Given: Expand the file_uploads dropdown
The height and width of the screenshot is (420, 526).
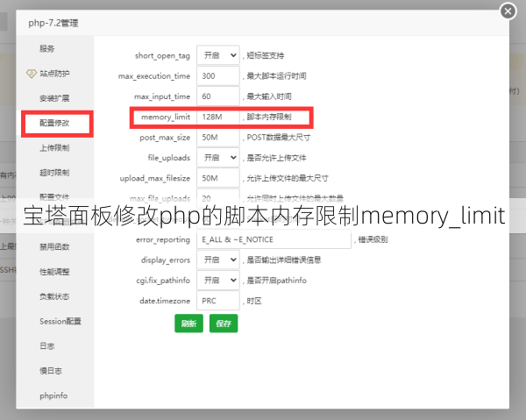Looking at the screenshot, I should coord(218,158).
